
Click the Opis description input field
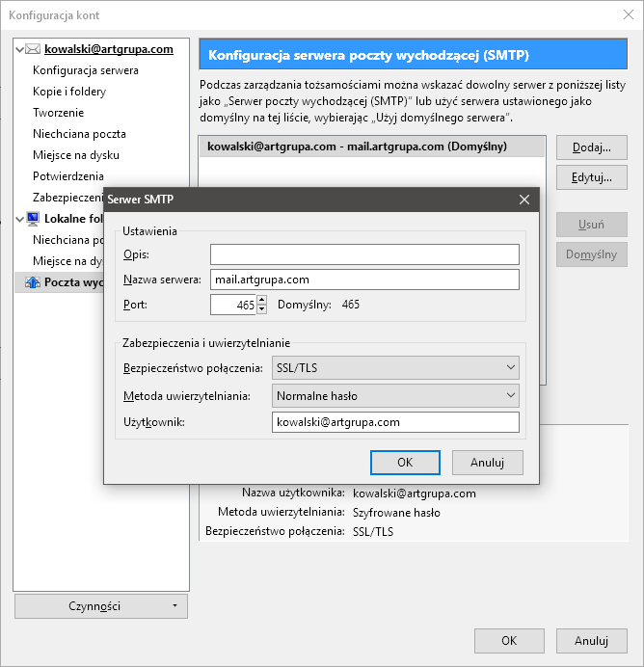[364, 254]
